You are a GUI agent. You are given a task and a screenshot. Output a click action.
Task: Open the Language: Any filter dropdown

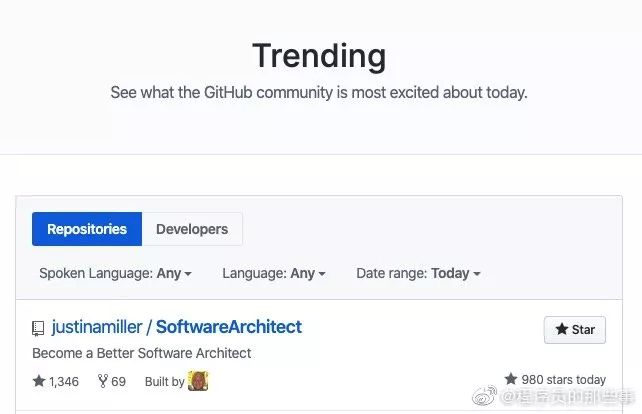(274, 273)
